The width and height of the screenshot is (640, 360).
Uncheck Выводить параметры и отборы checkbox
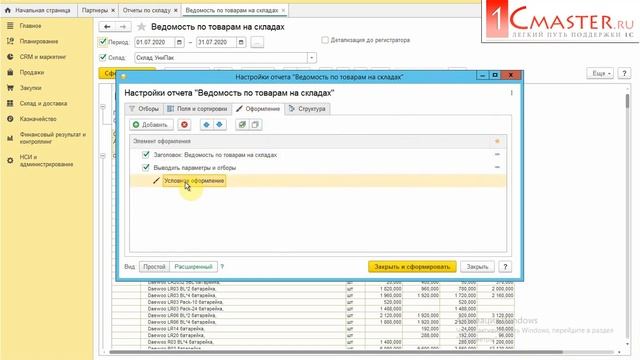click(146, 167)
